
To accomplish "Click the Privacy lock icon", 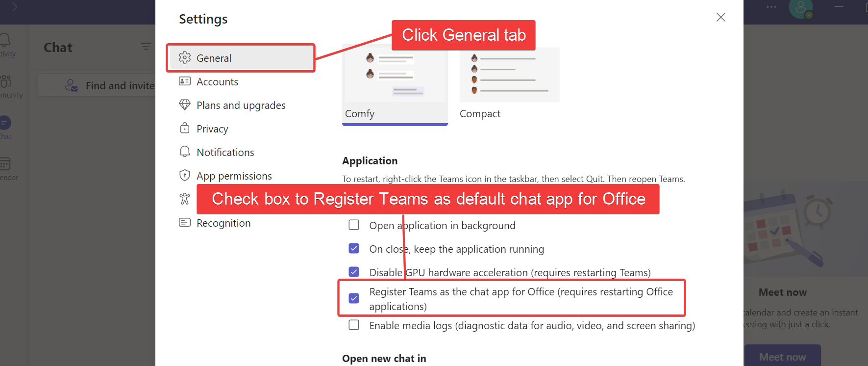I will click(x=185, y=128).
